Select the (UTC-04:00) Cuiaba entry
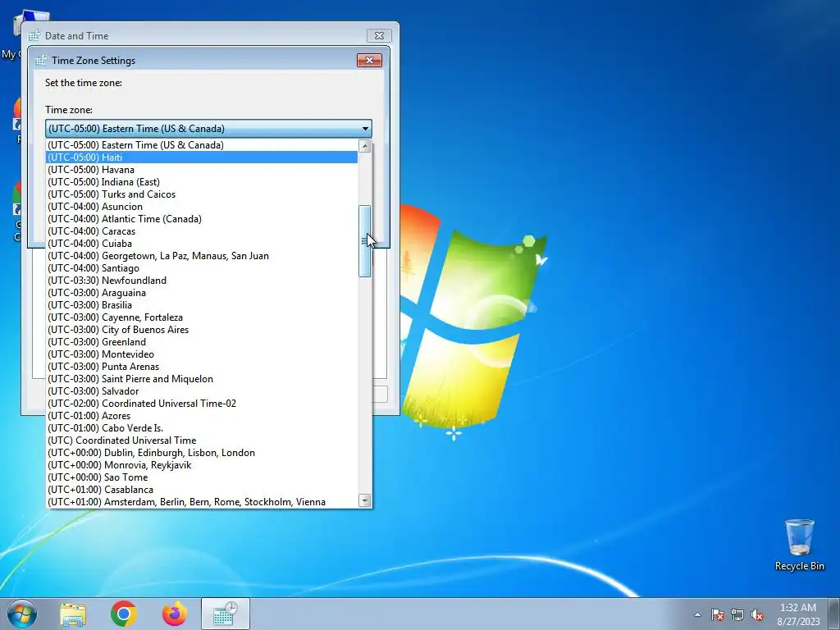Image resolution: width=840 pixels, height=630 pixels. [202, 243]
